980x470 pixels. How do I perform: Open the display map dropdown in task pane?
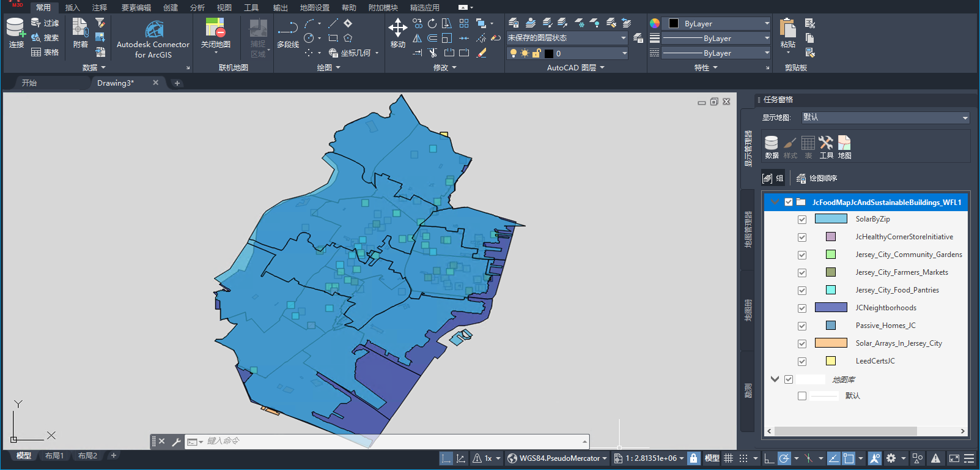click(885, 117)
